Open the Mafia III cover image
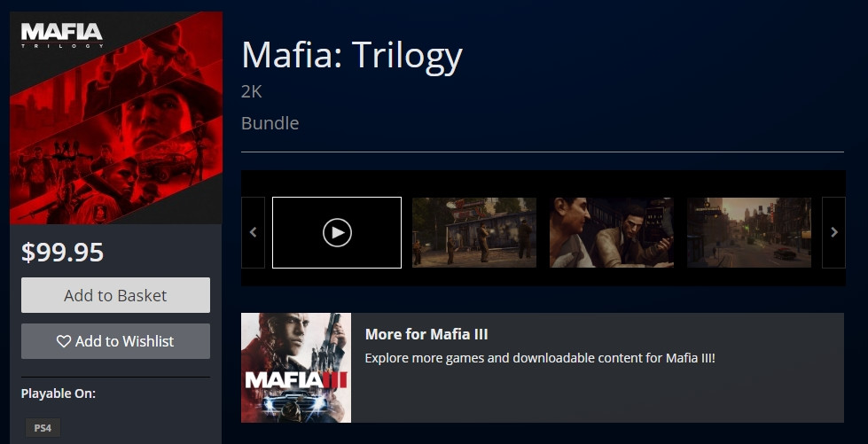This screenshot has height=444, width=868. pyautogui.click(x=296, y=368)
